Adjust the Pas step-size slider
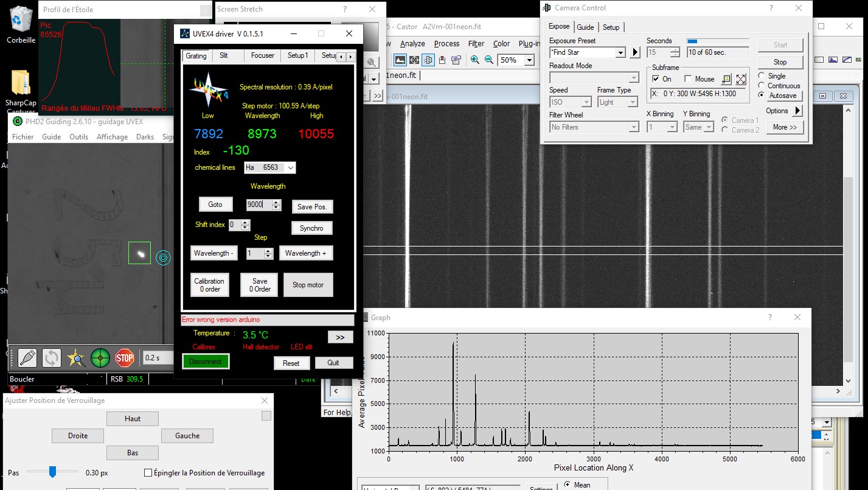Screen dimensions: 868x490 (53, 471)
